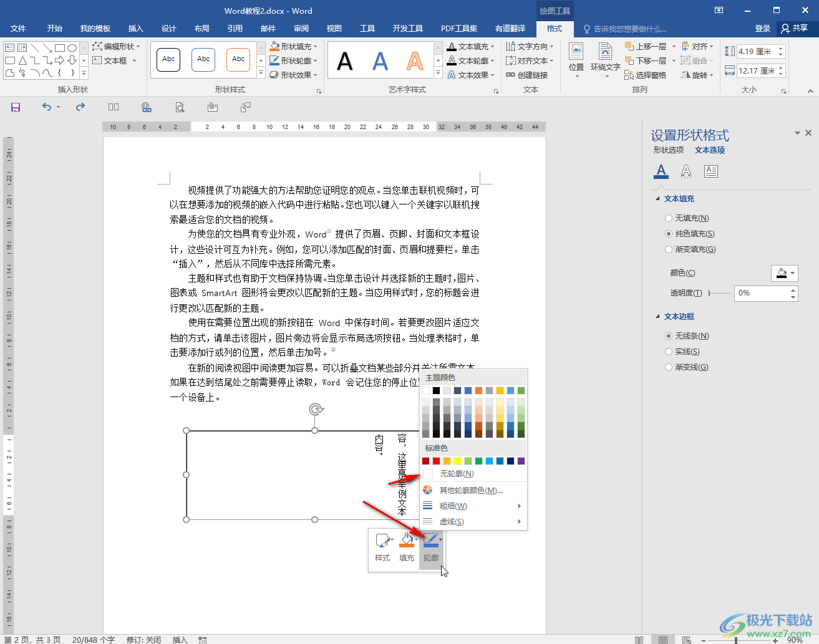The image size is (819, 644).
Task: Open Shape Outline (形状轮廓) dropdown
Action: point(293,60)
